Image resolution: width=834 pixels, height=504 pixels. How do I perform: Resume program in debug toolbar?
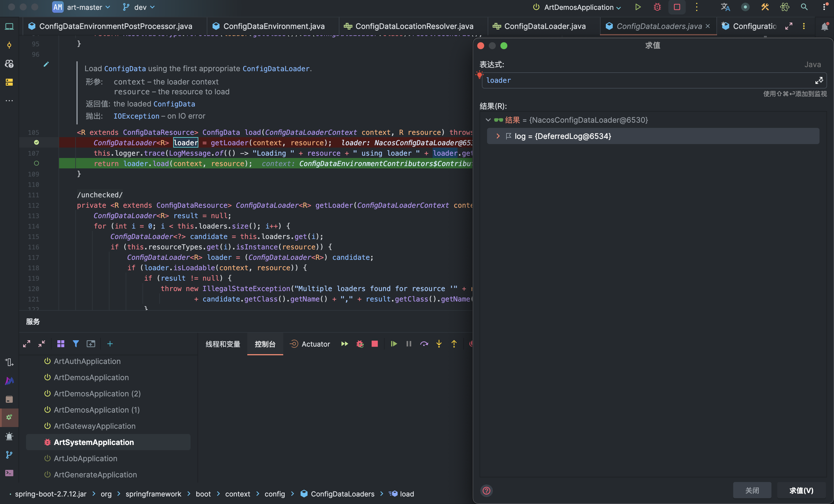click(x=394, y=344)
